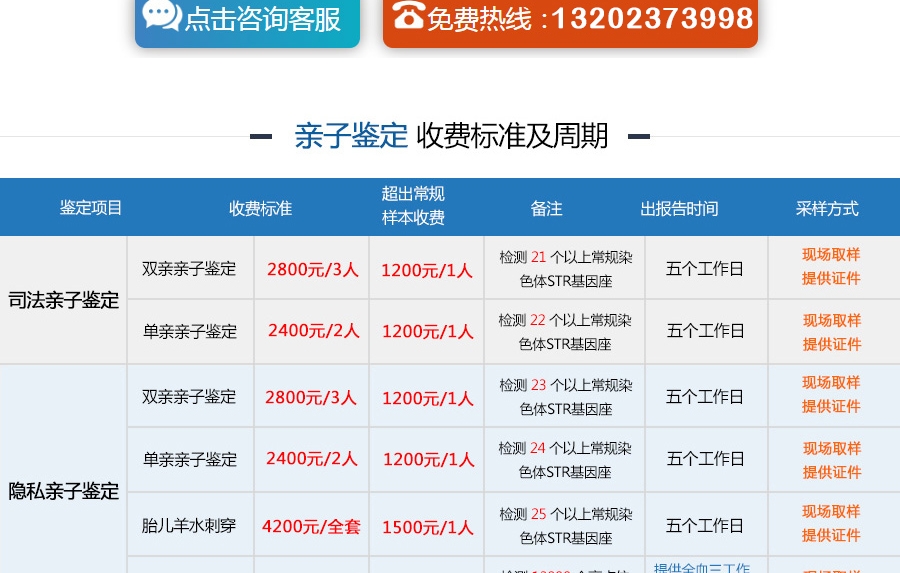The width and height of the screenshot is (900, 573).
Task: Click 1200元/1人 in 隐私 单亲亲子鉴定 row
Action: coord(429,459)
